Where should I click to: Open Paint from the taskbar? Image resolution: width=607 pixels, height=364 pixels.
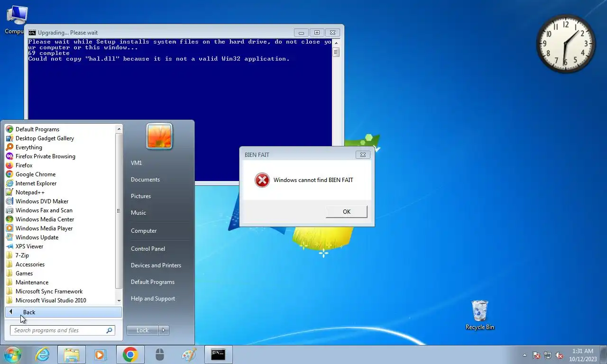[x=189, y=355]
